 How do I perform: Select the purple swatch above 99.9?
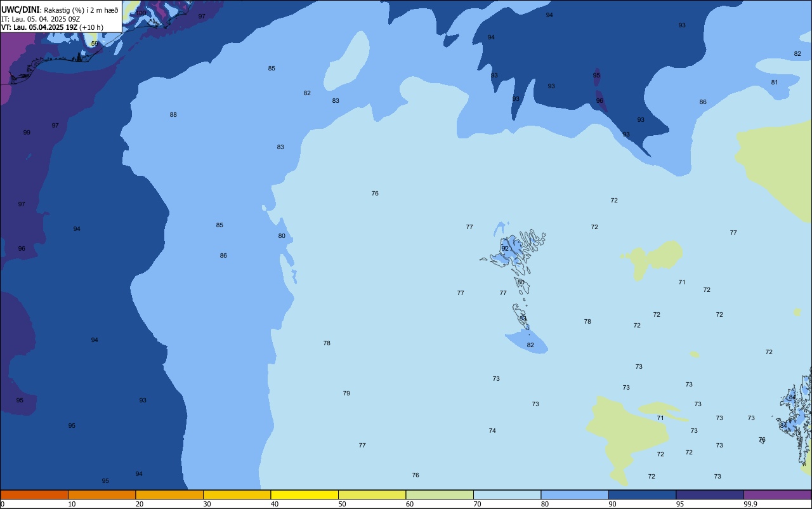tap(777, 494)
